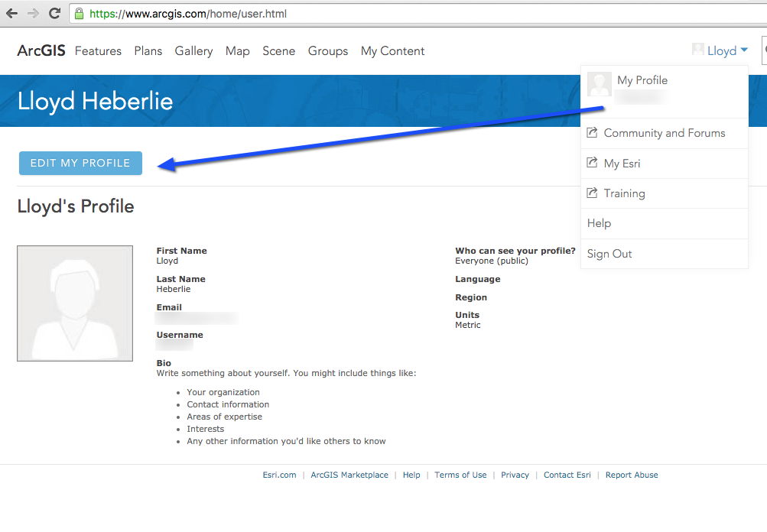
Task: Click 'Interests' bullet item
Action: pyautogui.click(x=206, y=429)
